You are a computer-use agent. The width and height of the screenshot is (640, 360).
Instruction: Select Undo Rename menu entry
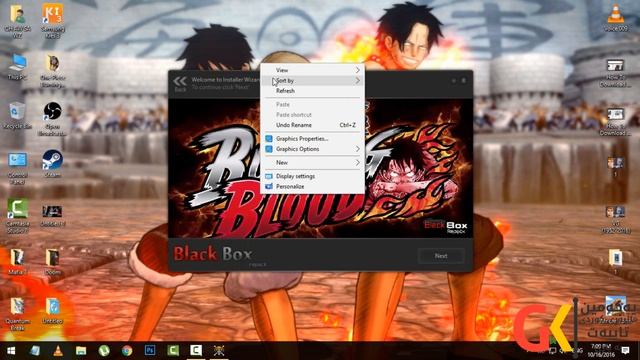(312, 125)
